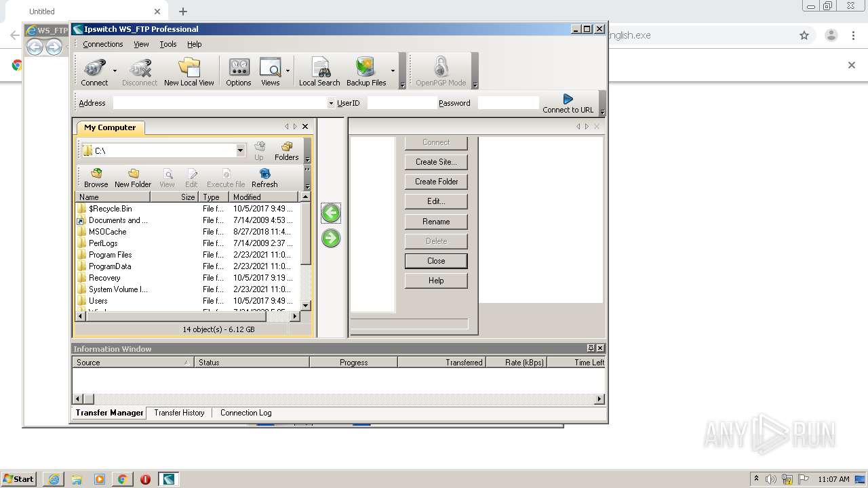Click the Connect toolbar icon

pos(94,72)
